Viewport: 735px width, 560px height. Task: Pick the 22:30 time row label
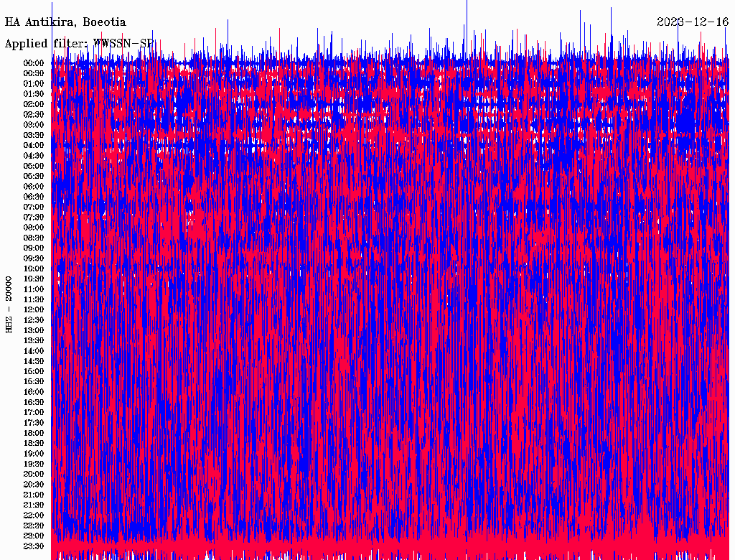pyautogui.click(x=34, y=526)
